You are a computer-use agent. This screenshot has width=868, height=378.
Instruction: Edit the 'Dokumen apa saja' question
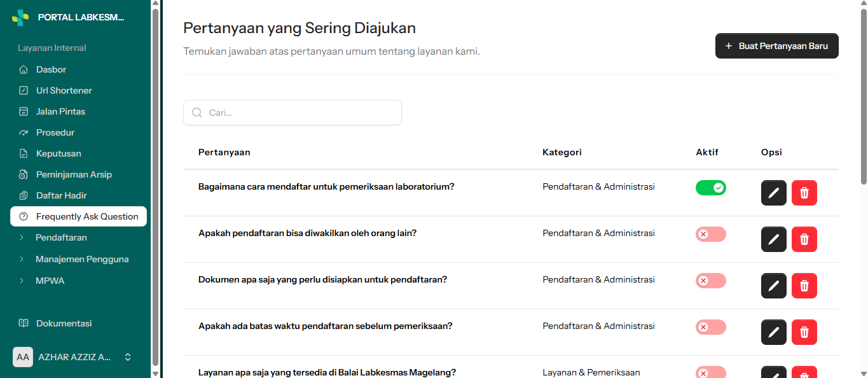click(773, 286)
